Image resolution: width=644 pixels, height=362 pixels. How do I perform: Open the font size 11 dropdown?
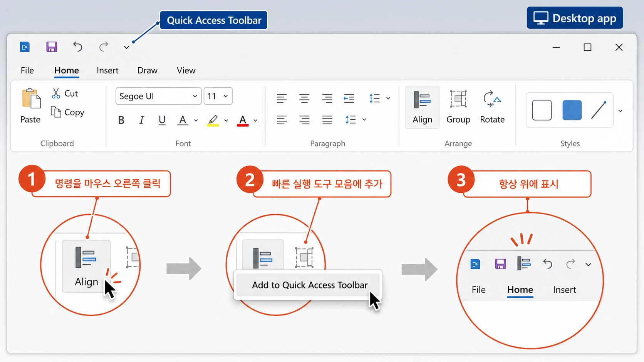click(x=218, y=96)
